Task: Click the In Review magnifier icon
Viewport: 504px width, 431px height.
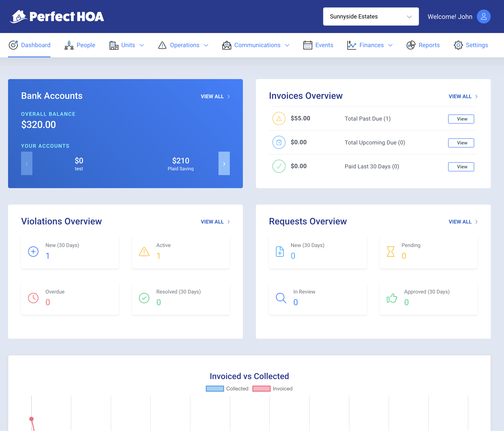Action: pyautogui.click(x=281, y=298)
